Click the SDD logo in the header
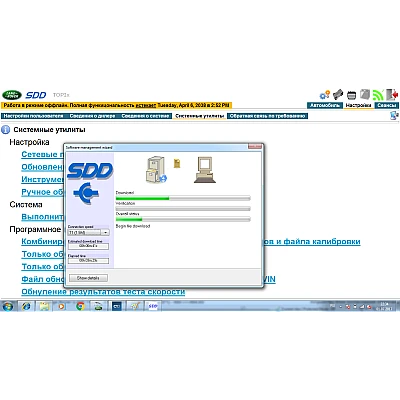Image resolution: width=400 pixels, height=400 pixels. click(36, 95)
